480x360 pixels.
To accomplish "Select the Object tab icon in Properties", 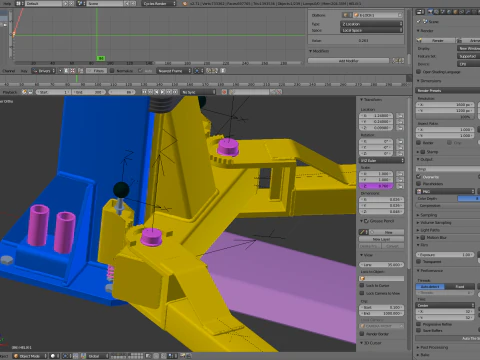I will 455,12.
